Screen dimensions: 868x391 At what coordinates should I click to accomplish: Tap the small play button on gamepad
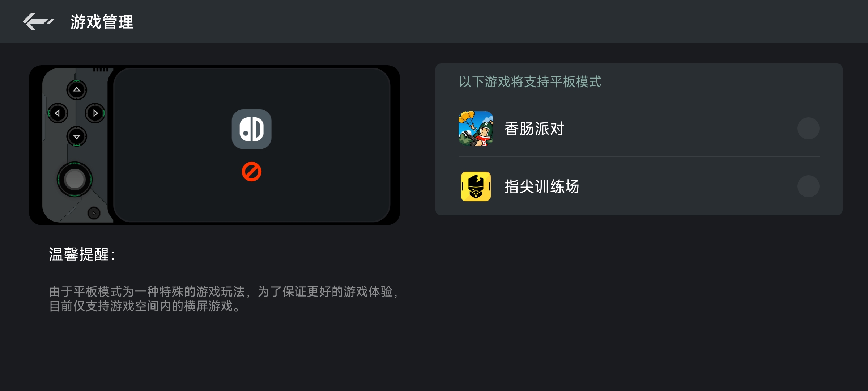[94, 213]
